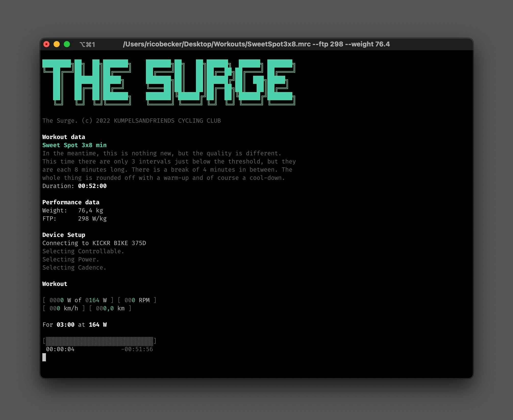
Task: Click the Selecting Controllable status line
Action: (83, 251)
